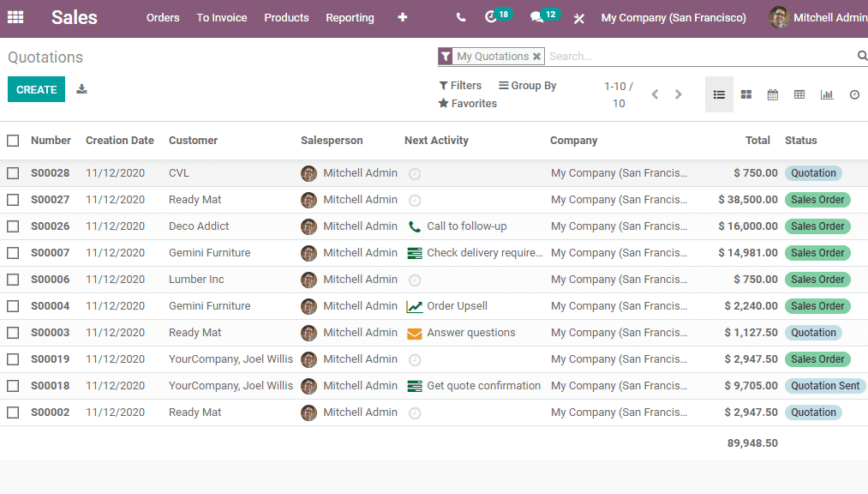Open the apps menu grid icon
This screenshot has width=868, height=494.
pyautogui.click(x=15, y=16)
